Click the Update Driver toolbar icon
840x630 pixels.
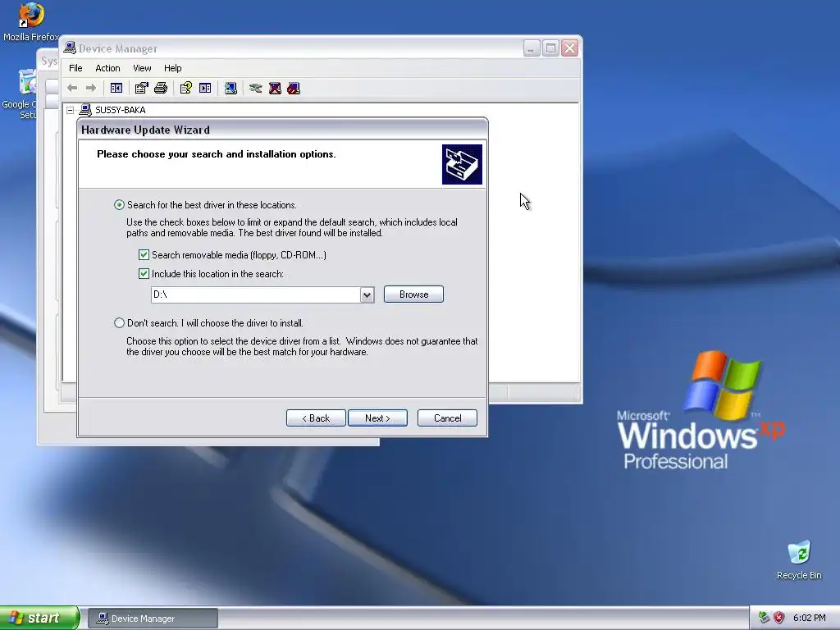tap(256, 88)
